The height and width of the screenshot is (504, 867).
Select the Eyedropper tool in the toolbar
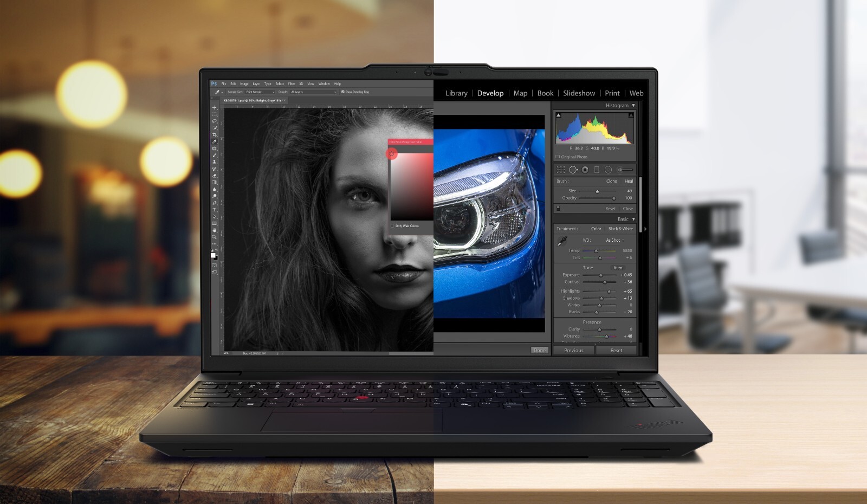tap(215, 141)
